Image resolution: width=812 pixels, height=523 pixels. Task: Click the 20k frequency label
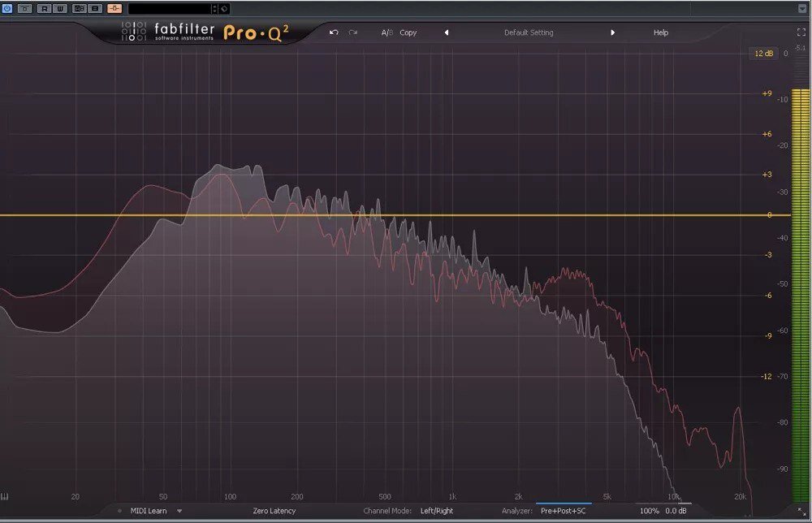[740, 496]
